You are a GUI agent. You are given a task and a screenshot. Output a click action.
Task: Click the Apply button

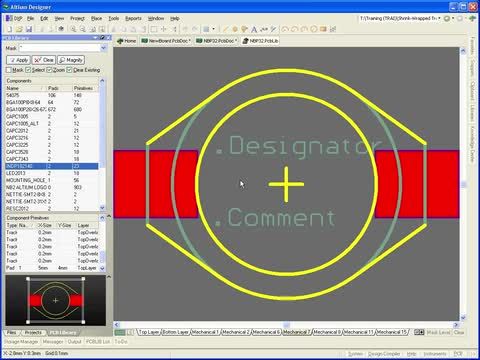click(x=19, y=60)
